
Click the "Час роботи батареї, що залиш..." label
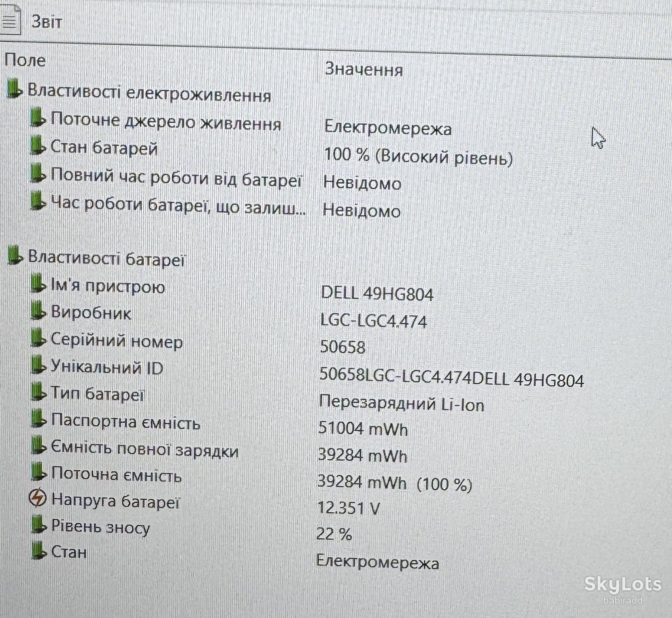(178, 205)
